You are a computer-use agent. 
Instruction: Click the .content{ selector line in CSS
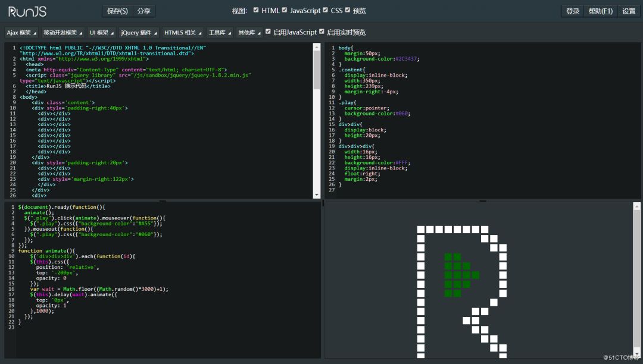[x=352, y=70]
